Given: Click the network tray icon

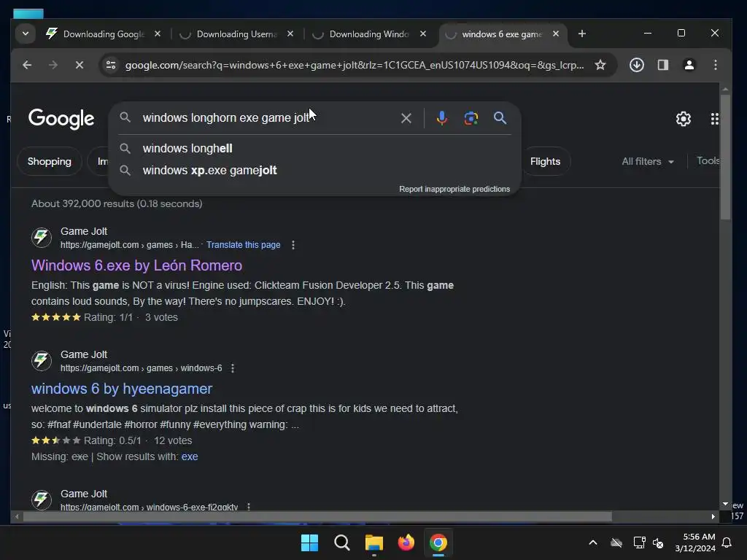Looking at the screenshot, I should click(x=639, y=542).
